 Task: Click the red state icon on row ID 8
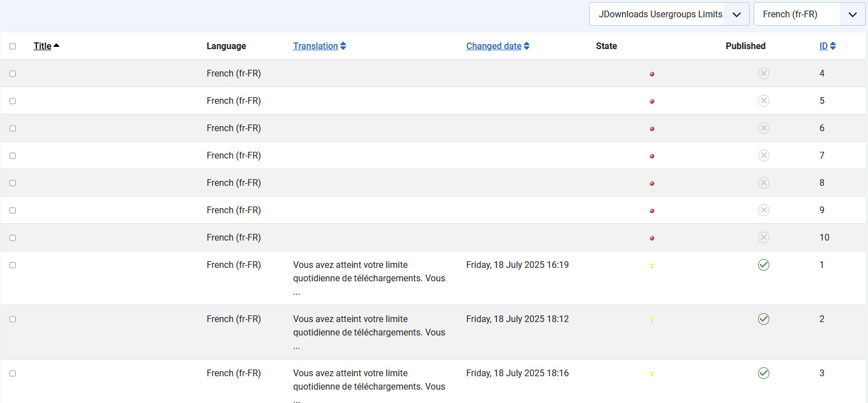tap(652, 183)
